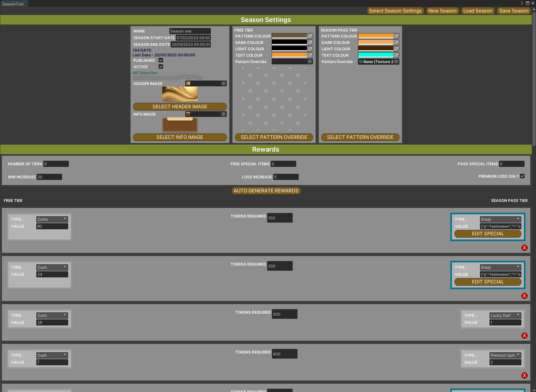
Task: Open the Premium Spin type dropdown
Action: (x=505, y=355)
